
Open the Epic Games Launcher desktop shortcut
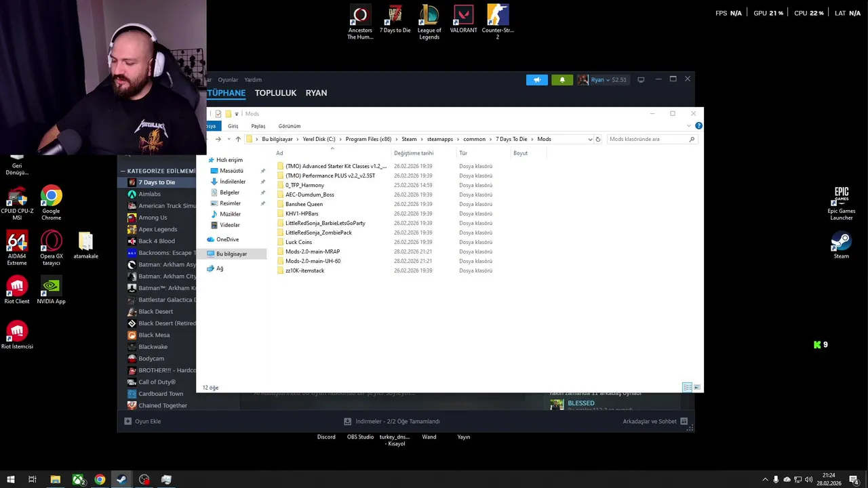coord(841,203)
